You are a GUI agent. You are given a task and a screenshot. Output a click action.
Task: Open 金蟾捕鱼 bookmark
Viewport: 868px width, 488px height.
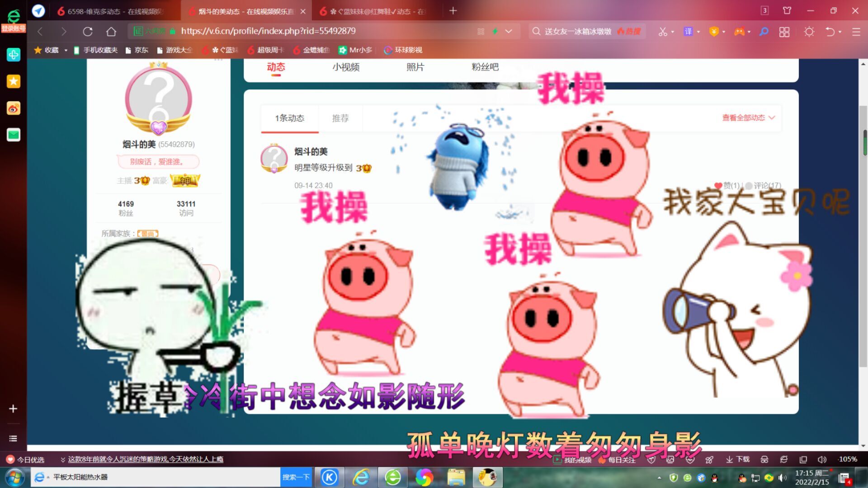(x=311, y=50)
